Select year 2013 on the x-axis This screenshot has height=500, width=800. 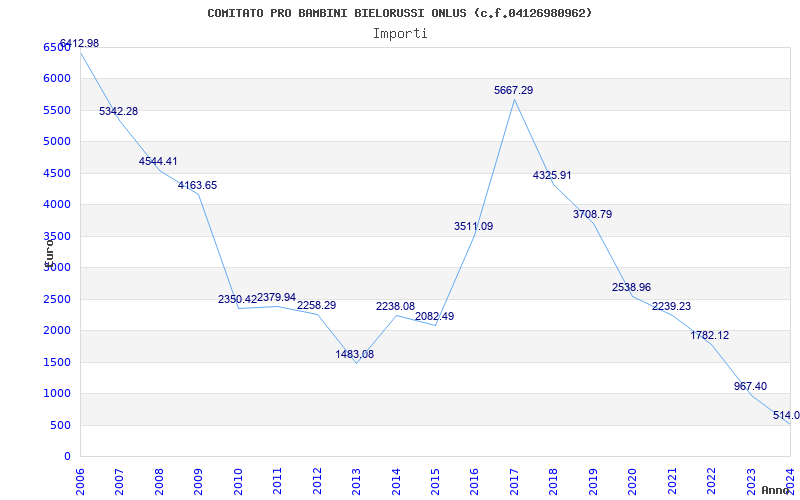click(357, 481)
